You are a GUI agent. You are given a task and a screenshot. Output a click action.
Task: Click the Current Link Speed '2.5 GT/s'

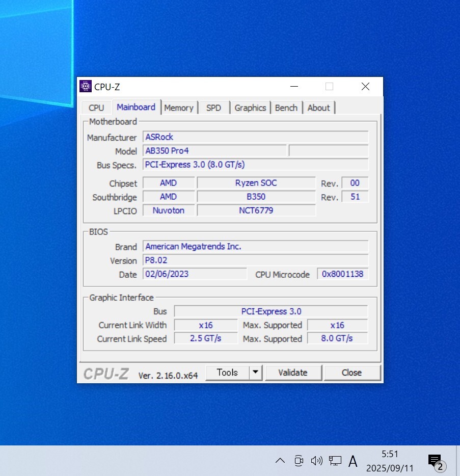pos(206,338)
